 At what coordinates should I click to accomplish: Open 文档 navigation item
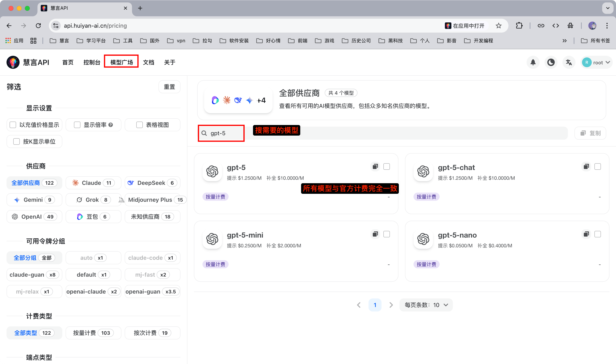148,62
